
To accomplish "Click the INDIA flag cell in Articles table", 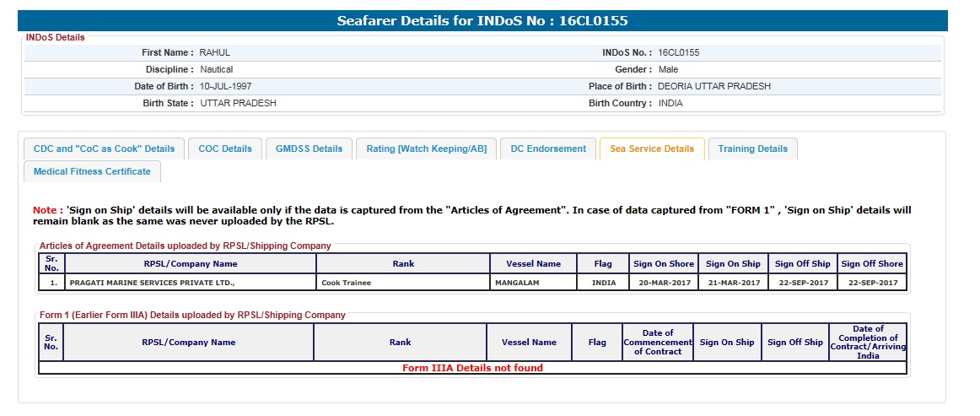I will [x=604, y=283].
